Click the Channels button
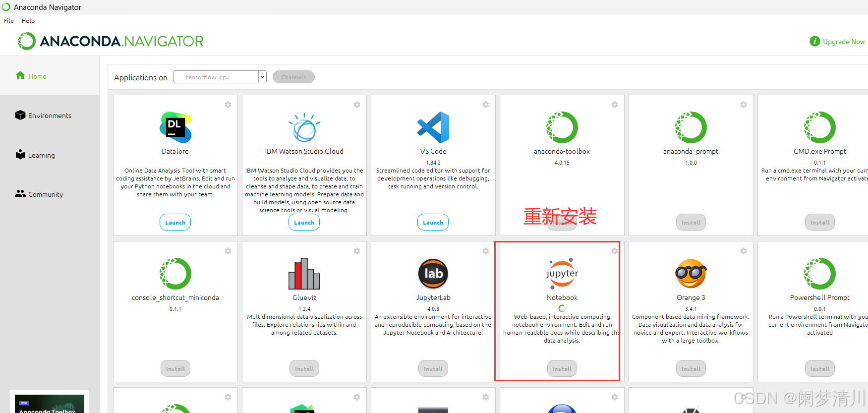 (293, 77)
